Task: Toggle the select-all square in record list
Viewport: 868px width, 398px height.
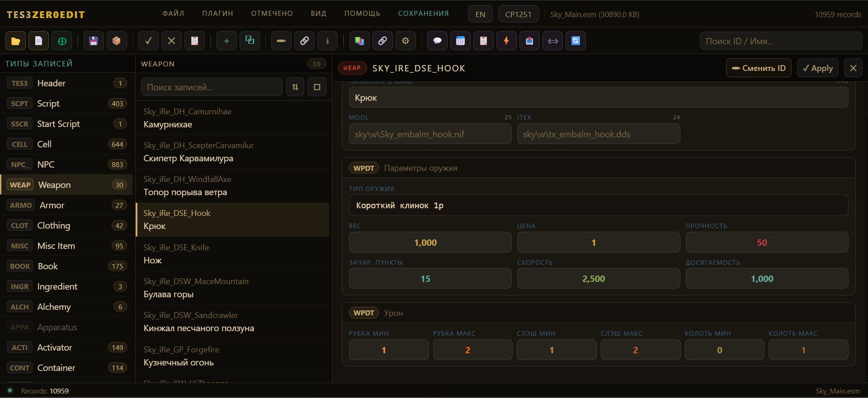Action: [317, 87]
